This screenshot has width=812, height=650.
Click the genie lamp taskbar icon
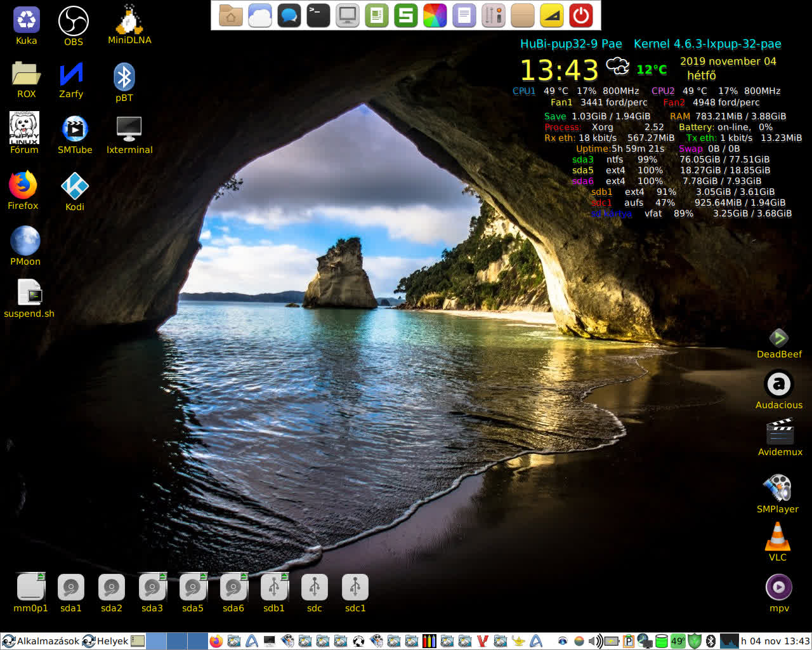point(518,641)
